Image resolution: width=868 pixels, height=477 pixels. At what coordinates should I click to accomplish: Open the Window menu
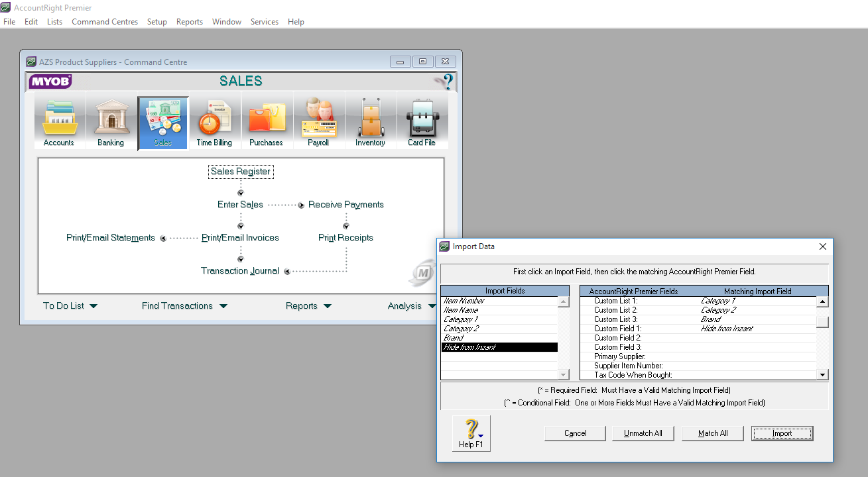[x=227, y=22]
